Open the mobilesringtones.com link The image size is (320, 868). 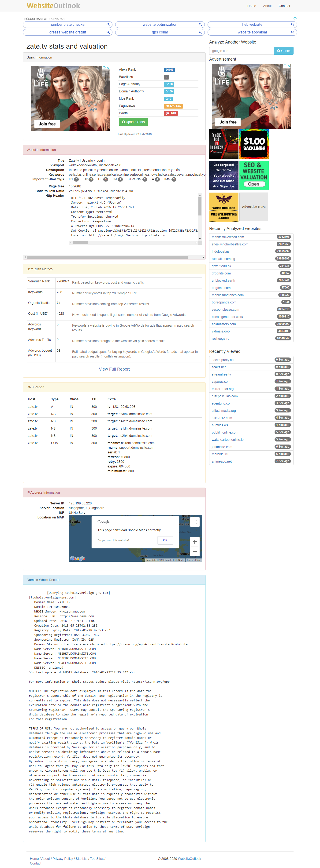coord(227,295)
